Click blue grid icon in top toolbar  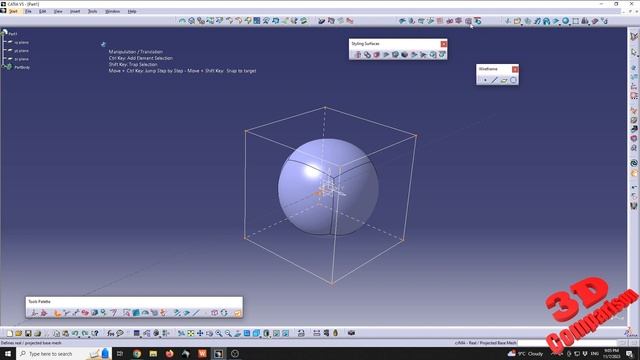pos(257,20)
